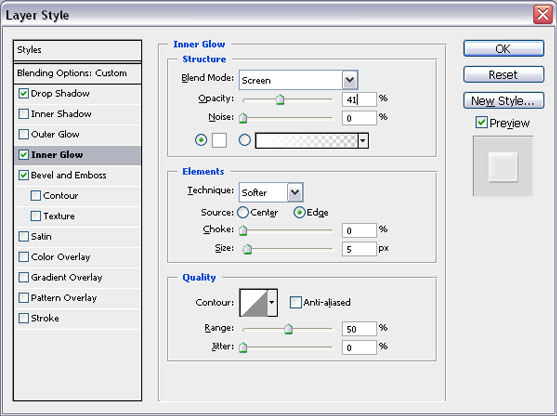Choose Edge as the glow source
Viewport: 557px width, 416px height.
[x=299, y=212]
